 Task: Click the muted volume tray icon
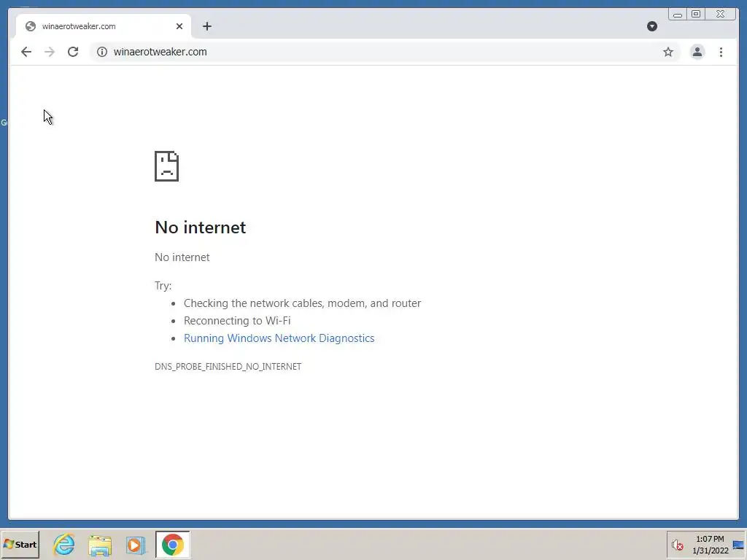coord(677,545)
